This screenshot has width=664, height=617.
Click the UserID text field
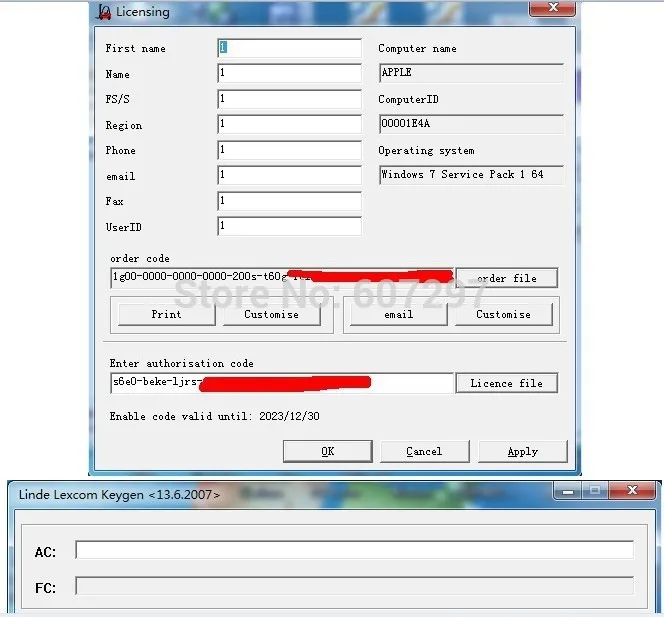click(x=290, y=226)
